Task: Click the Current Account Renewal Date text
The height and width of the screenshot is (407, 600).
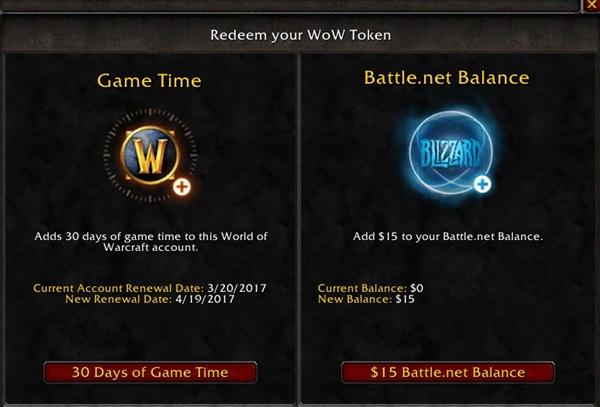Action: (118, 288)
